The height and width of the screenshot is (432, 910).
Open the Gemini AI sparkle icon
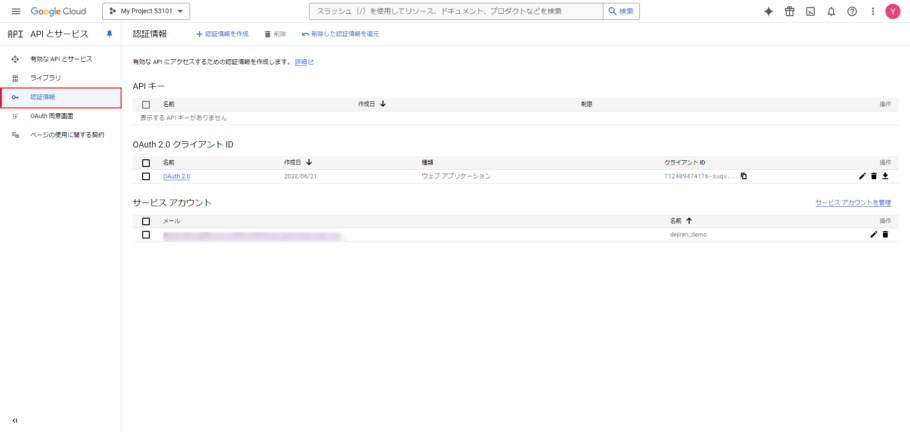click(768, 11)
